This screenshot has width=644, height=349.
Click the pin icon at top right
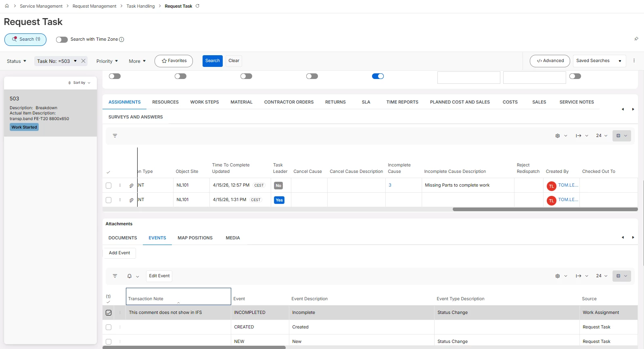click(636, 39)
